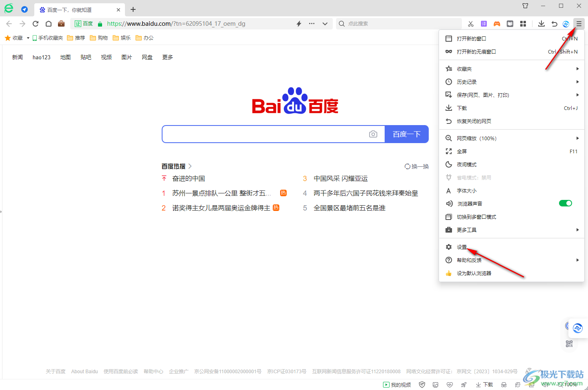Click the reading book icon in toolbar
Image resolution: width=588 pixels, height=390 pixels.
click(x=510, y=24)
